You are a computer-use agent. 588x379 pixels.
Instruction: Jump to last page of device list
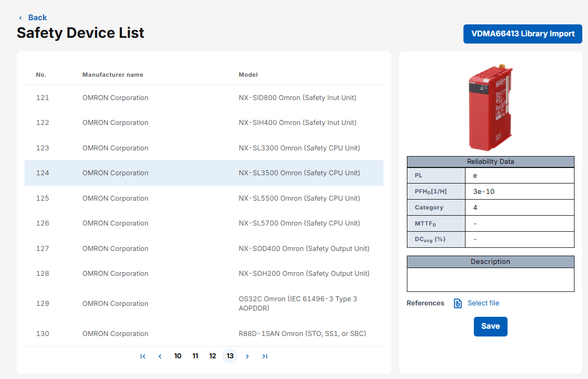(x=265, y=356)
